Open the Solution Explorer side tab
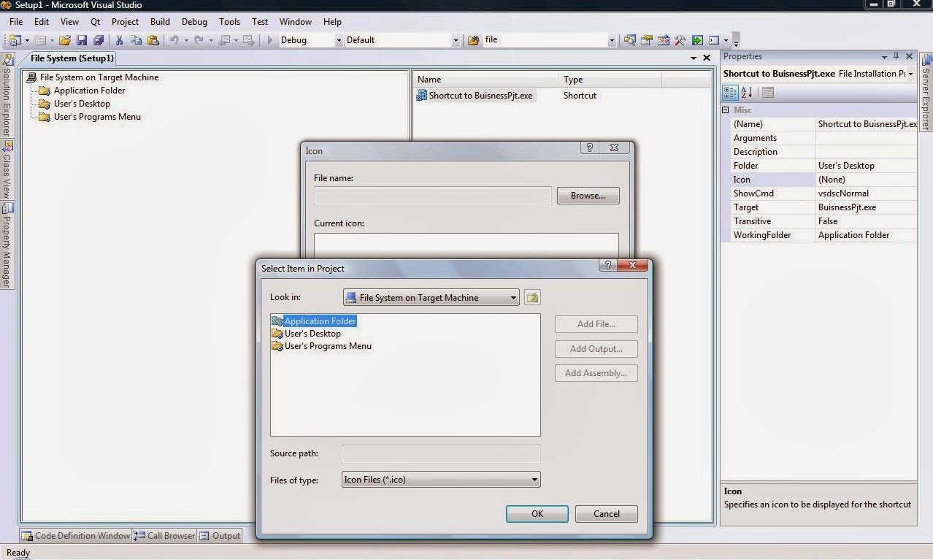 click(x=7, y=96)
